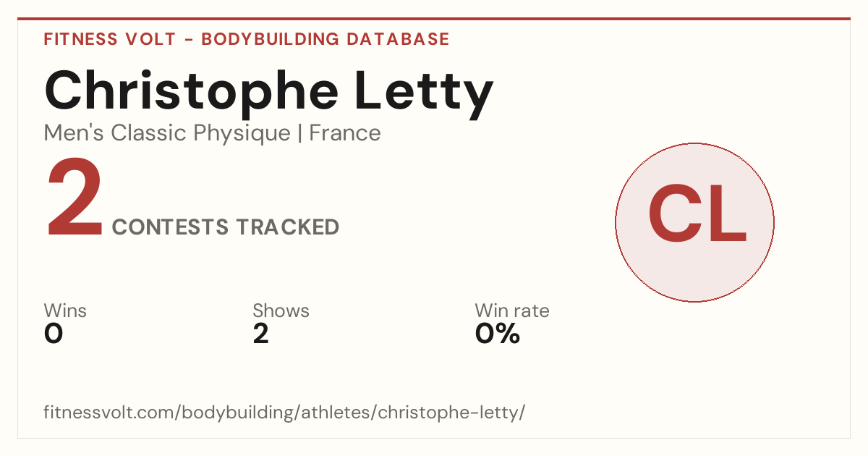868x456 pixels.
Task: Click the CL avatar circle
Action: tap(694, 222)
